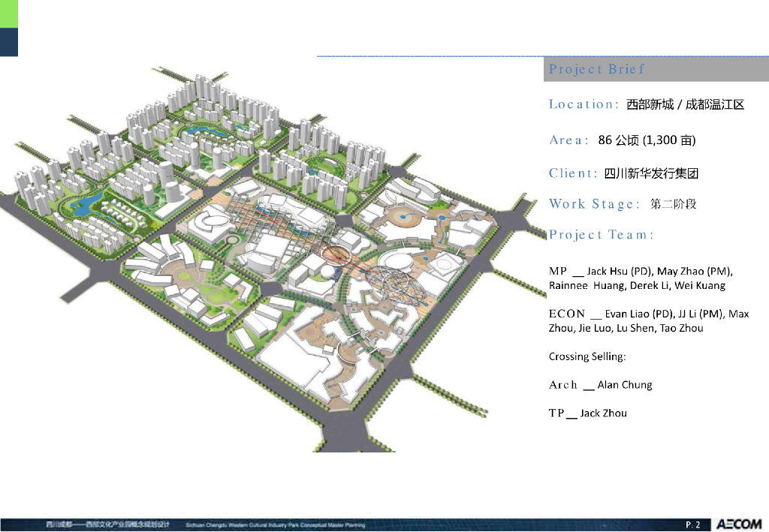Click the Location label
The width and height of the screenshot is (769, 532).
584,104
